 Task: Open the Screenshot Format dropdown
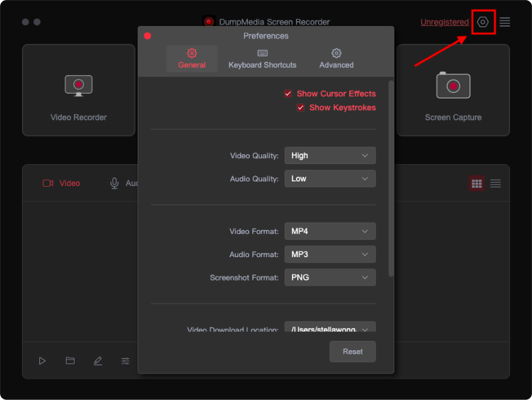coord(330,277)
